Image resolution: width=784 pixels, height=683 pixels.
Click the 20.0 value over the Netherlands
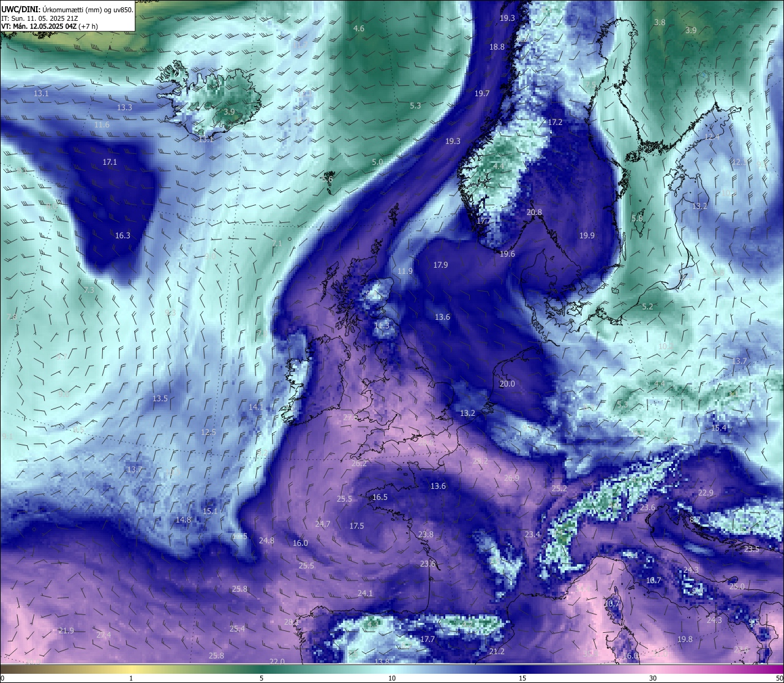(x=507, y=384)
